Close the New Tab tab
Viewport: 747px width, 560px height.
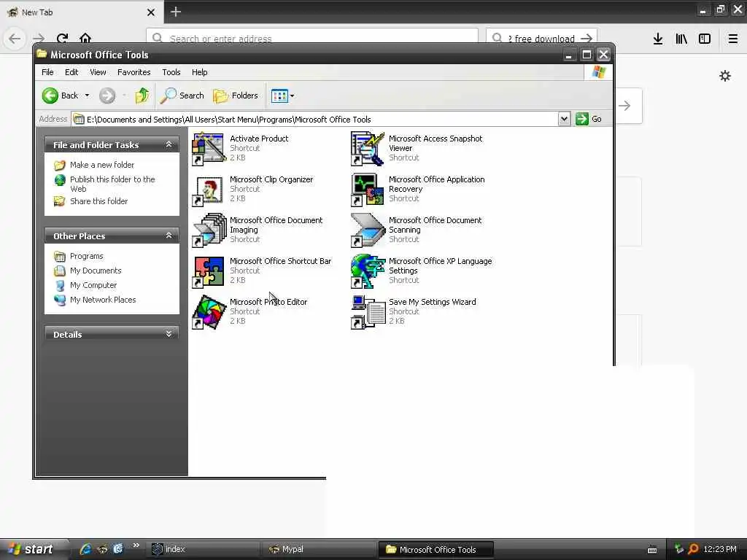(151, 12)
